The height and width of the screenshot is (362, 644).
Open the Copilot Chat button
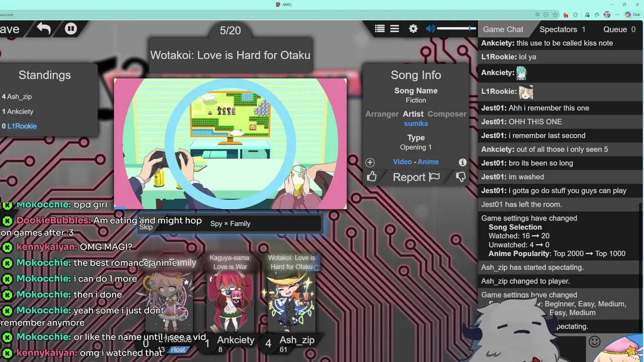click(x=632, y=15)
